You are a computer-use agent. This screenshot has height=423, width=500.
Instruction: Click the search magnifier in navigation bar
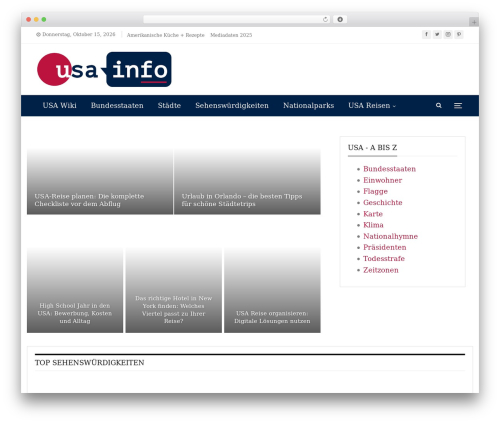tap(439, 105)
